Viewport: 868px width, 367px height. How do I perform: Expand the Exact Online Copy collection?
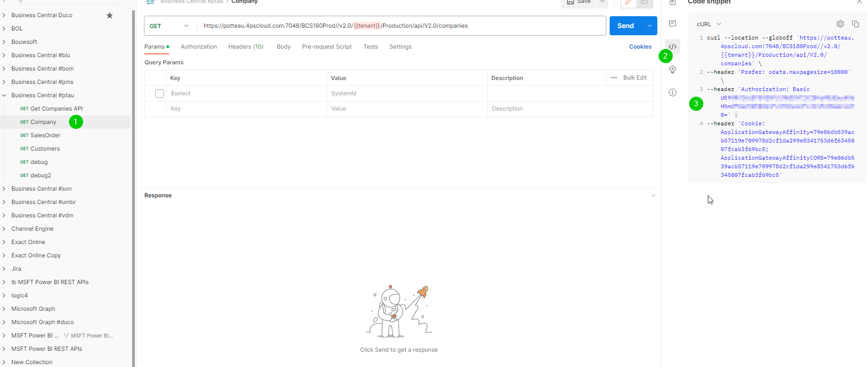4,255
